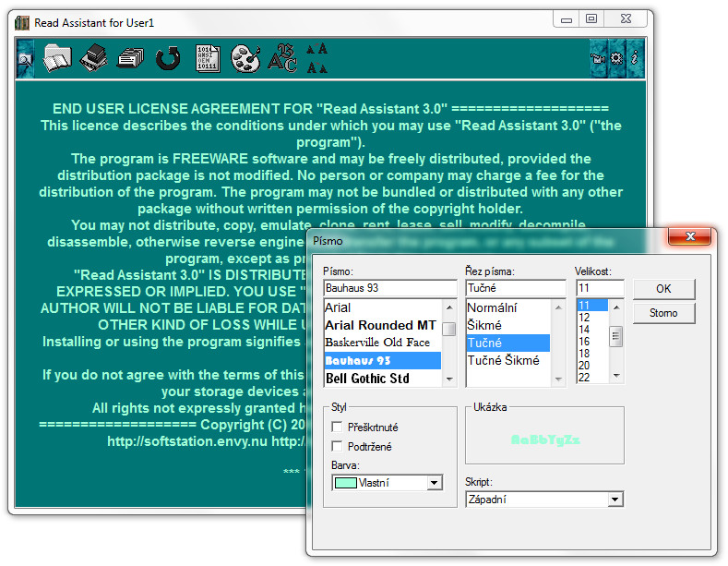Open the ANSI/OEM encoding icon

tap(208, 58)
